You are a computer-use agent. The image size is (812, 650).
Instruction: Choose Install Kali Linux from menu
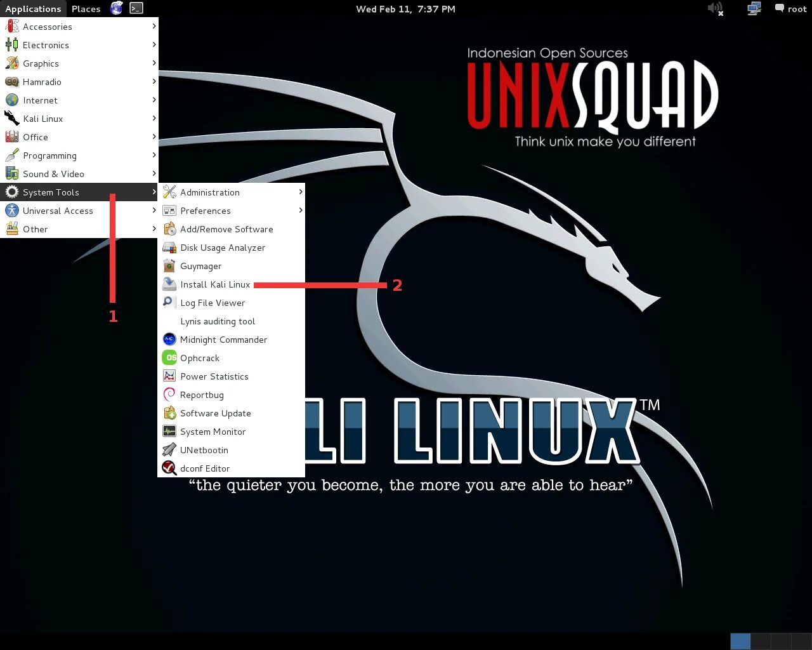(x=232, y=284)
